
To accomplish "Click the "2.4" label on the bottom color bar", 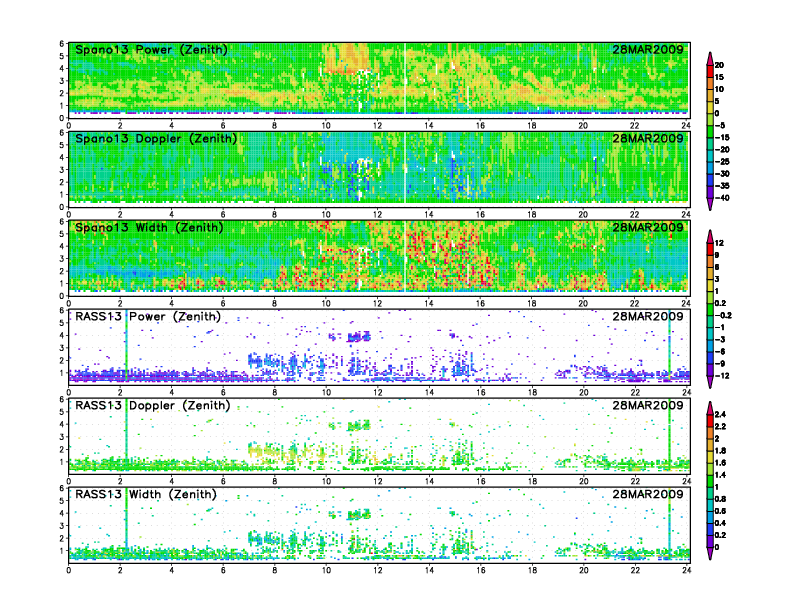I will pos(721,414).
